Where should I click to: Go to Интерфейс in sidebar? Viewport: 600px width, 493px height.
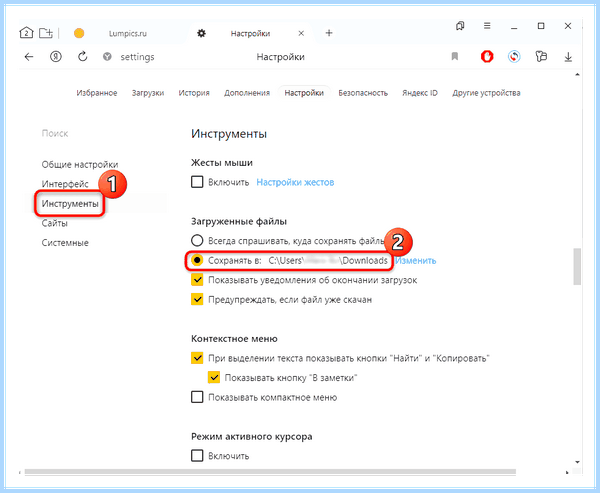65,184
